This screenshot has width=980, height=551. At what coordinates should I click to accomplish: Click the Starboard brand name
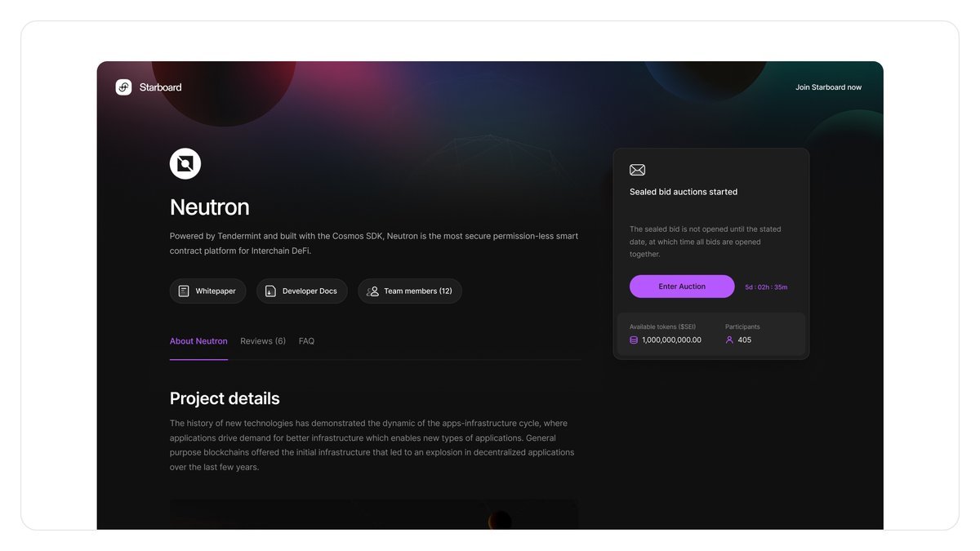[x=161, y=87]
